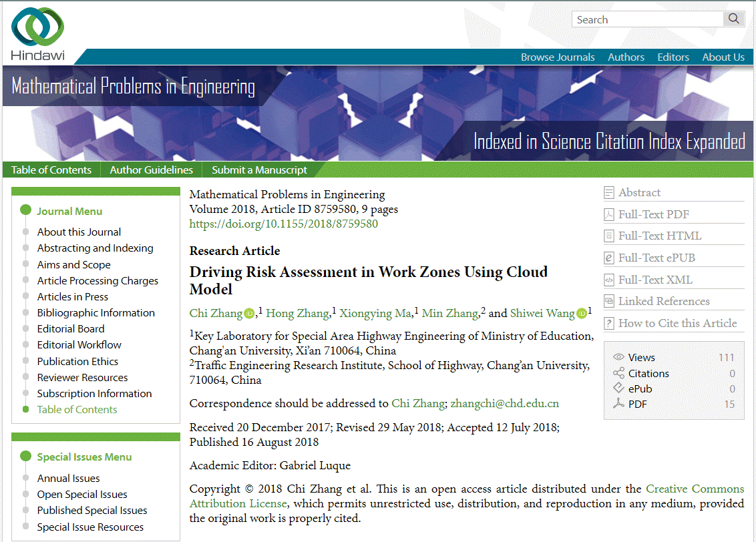
Task: Open Subscription Information link
Action: tap(94, 394)
